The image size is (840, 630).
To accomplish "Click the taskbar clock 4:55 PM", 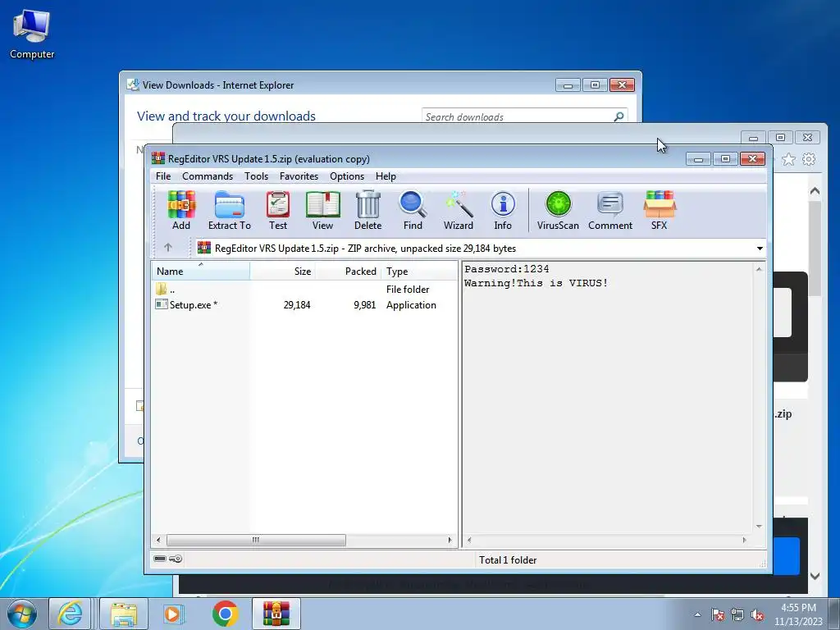I will (798, 608).
